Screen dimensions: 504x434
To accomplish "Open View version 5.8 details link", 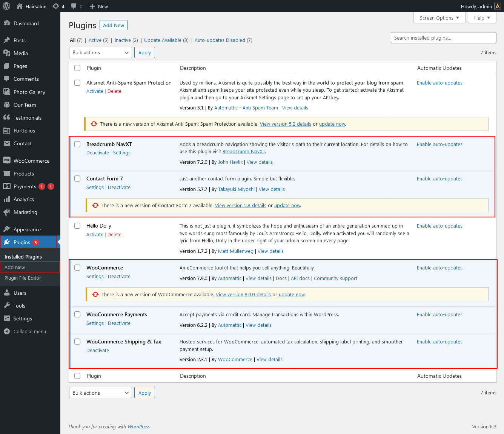I will (x=241, y=206).
